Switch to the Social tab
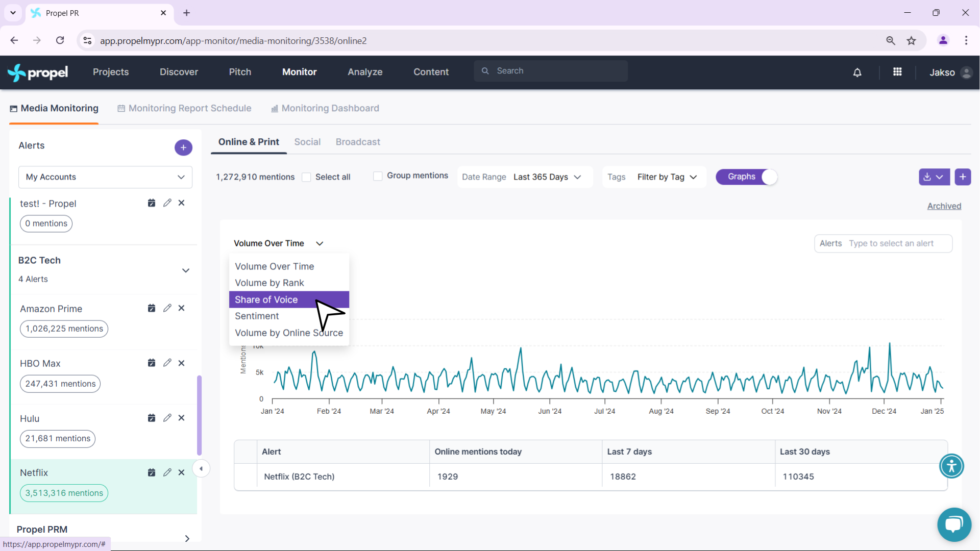The image size is (980, 551). point(307,142)
